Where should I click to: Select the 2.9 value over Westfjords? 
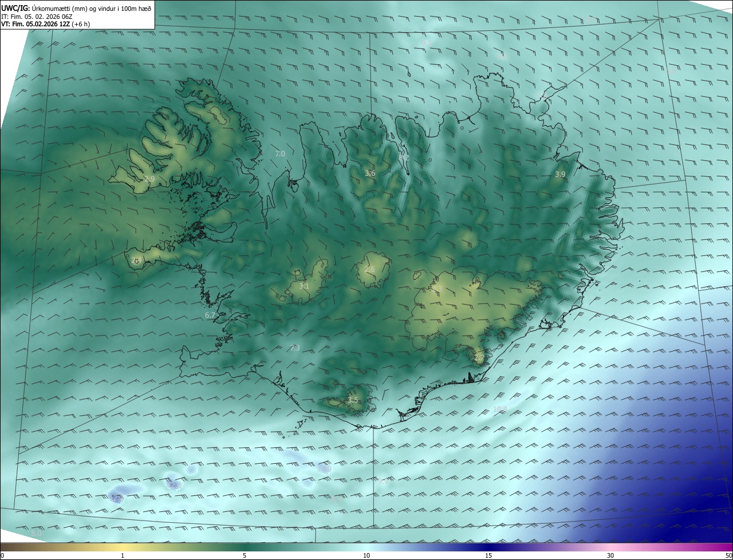tap(149, 179)
